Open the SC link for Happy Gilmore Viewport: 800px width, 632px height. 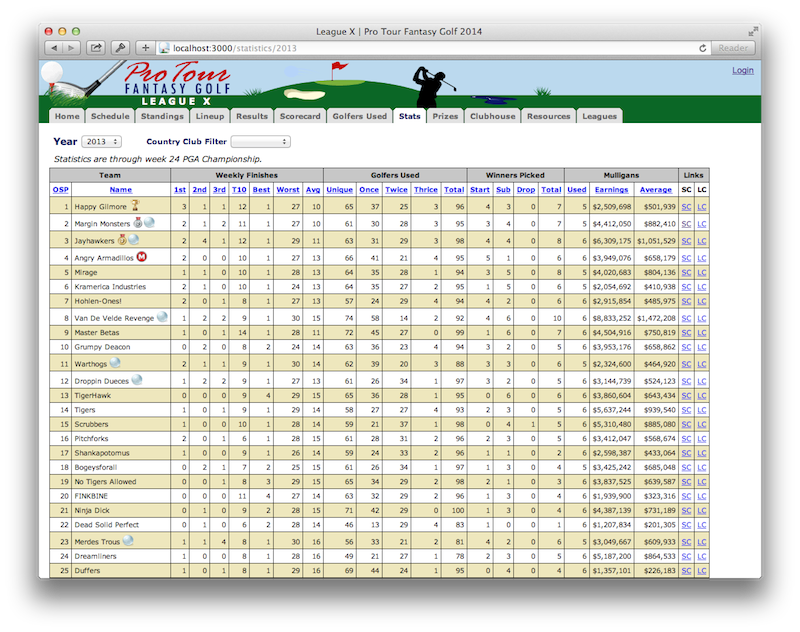point(686,207)
